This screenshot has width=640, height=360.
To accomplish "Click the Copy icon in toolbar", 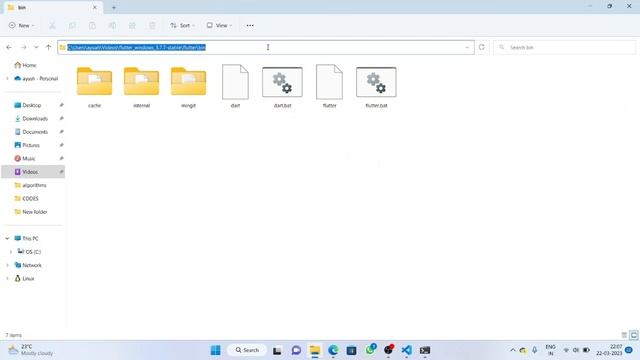I will click(x=72, y=25).
